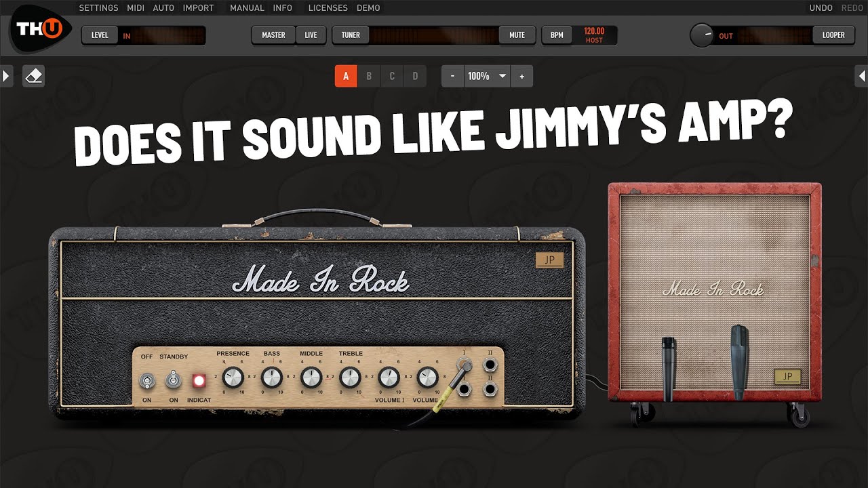Viewport: 868px width, 488px height.
Task: Click the Made In Rock amp head logo
Action: [321, 279]
